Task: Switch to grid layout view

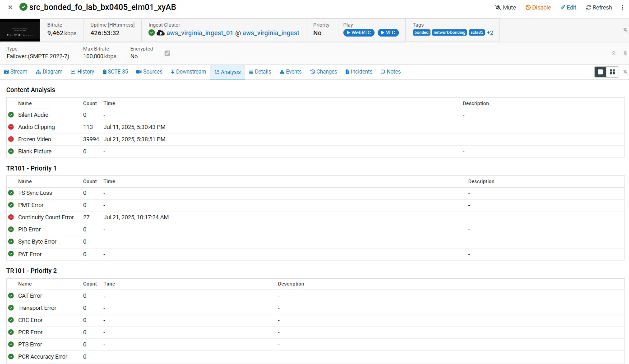Action: [612, 72]
